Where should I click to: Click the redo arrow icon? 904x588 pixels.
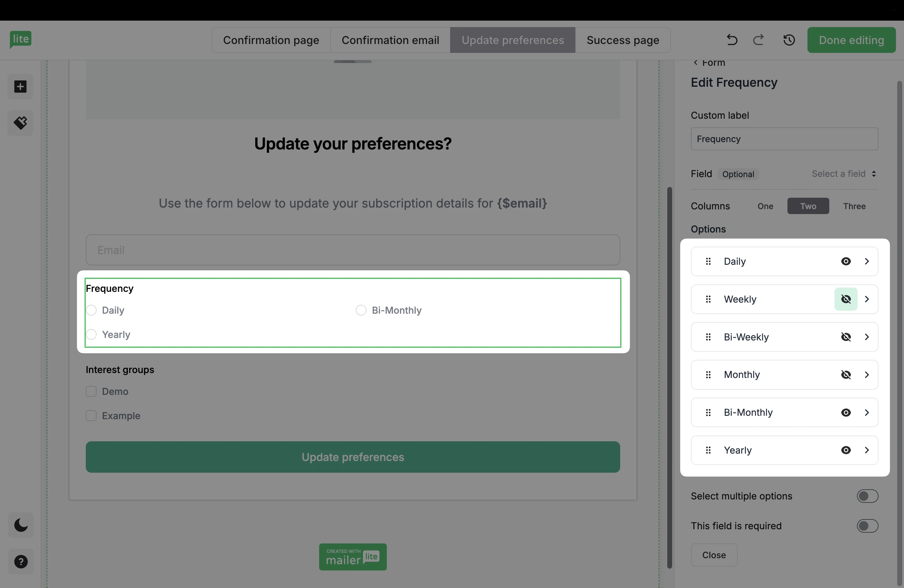pyautogui.click(x=758, y=40)
